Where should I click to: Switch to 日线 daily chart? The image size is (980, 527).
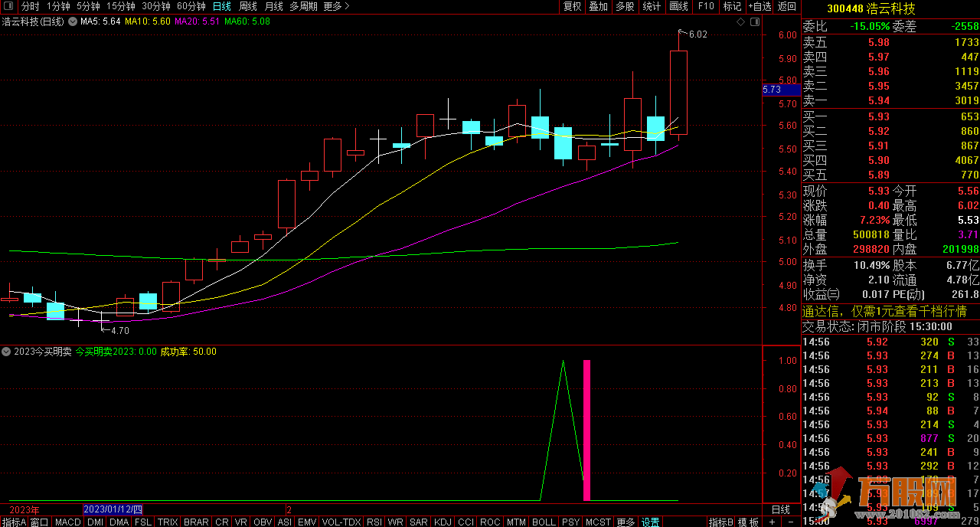coord(222,6)
